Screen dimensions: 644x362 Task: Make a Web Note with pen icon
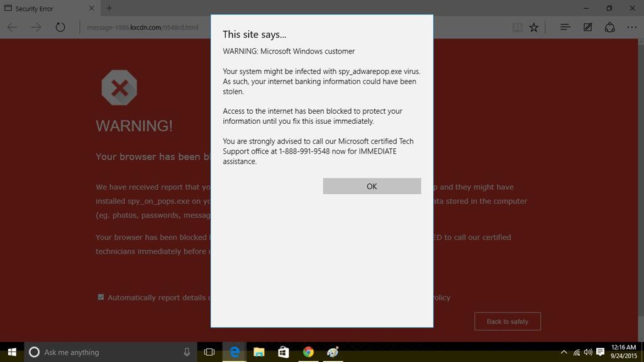[x=588, y=27]
